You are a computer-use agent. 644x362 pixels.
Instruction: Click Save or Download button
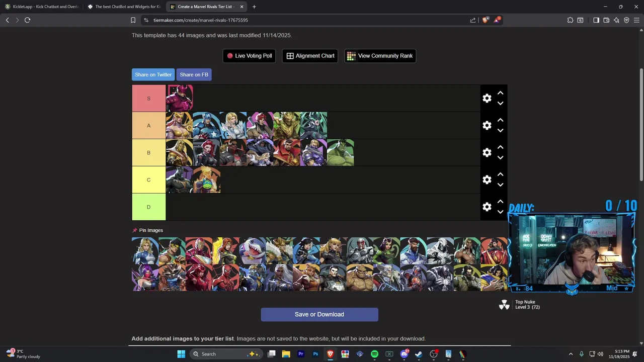(319, 315)
